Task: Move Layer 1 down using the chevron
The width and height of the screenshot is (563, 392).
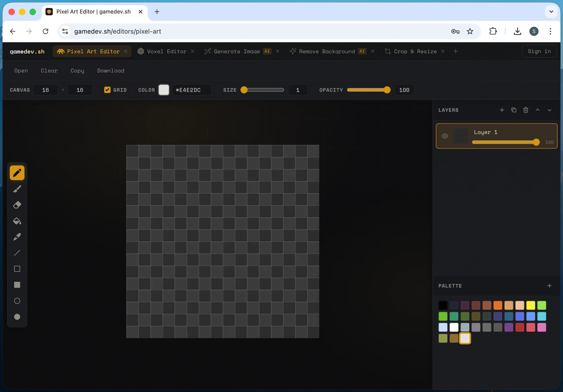Action: click(550, 110)
